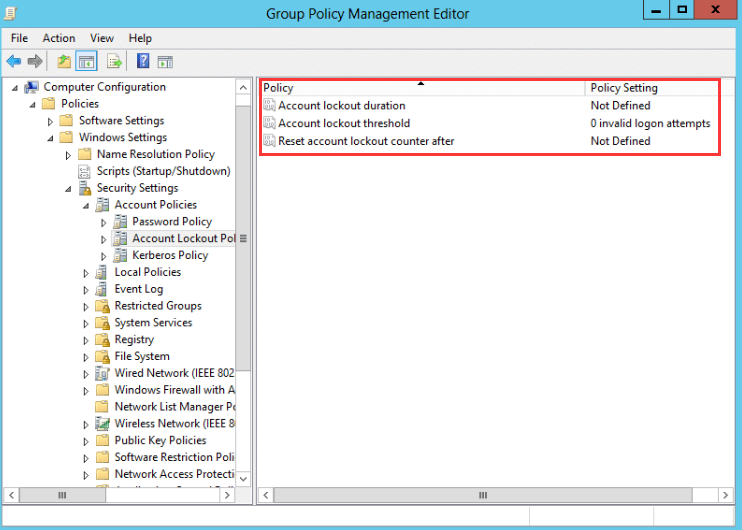
Task: Click the Up one level folder icon
Action: click(64, 62)
